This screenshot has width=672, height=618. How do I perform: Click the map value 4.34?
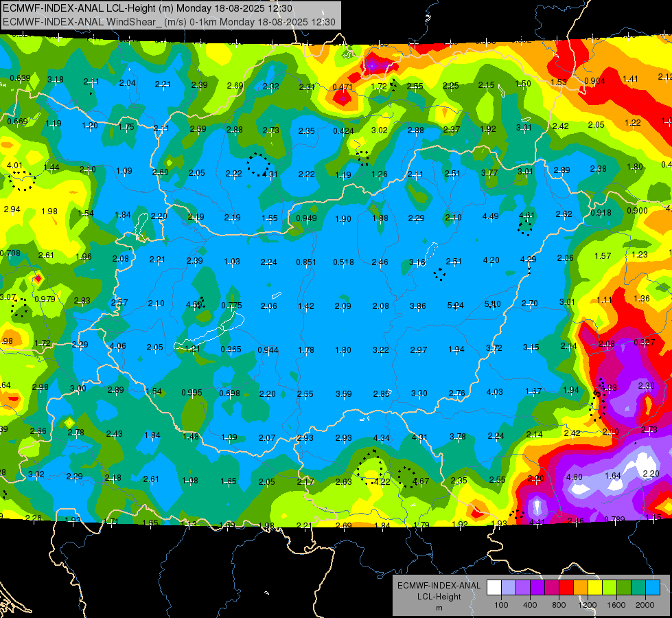(382, 438)
